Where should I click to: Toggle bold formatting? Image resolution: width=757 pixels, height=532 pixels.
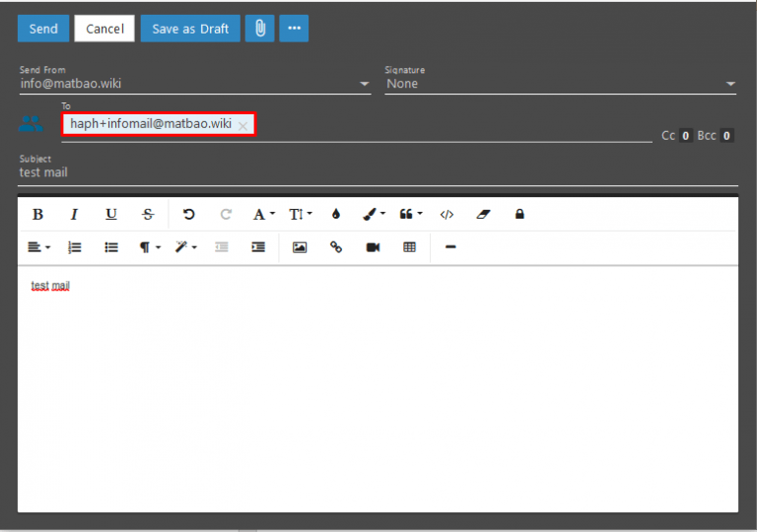pos(37,214)
